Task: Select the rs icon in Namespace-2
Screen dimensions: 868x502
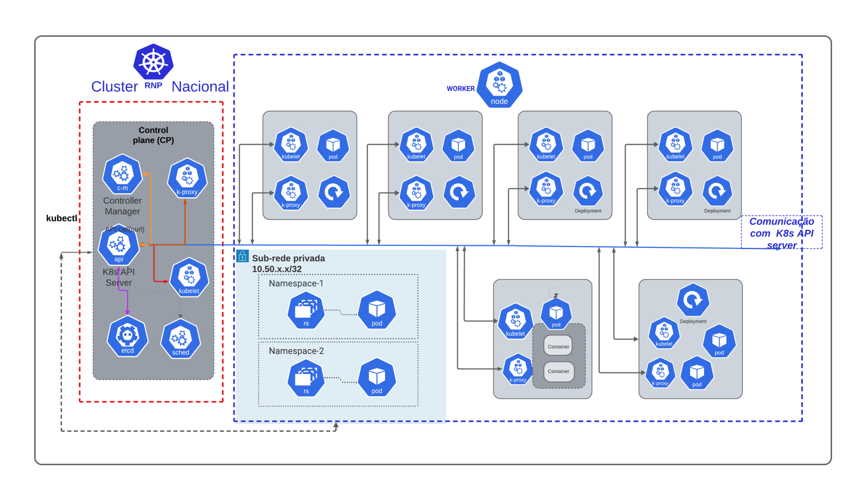Action: (x=306, y=378)
